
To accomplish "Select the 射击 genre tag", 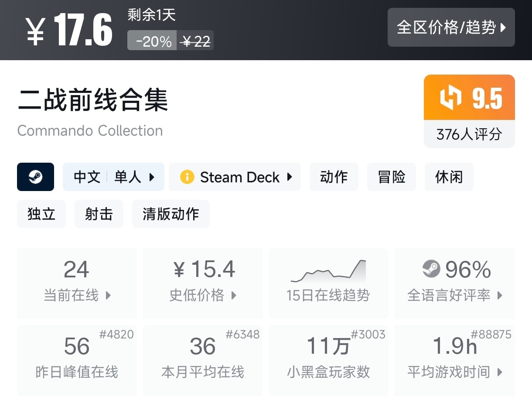I will 99,214.
